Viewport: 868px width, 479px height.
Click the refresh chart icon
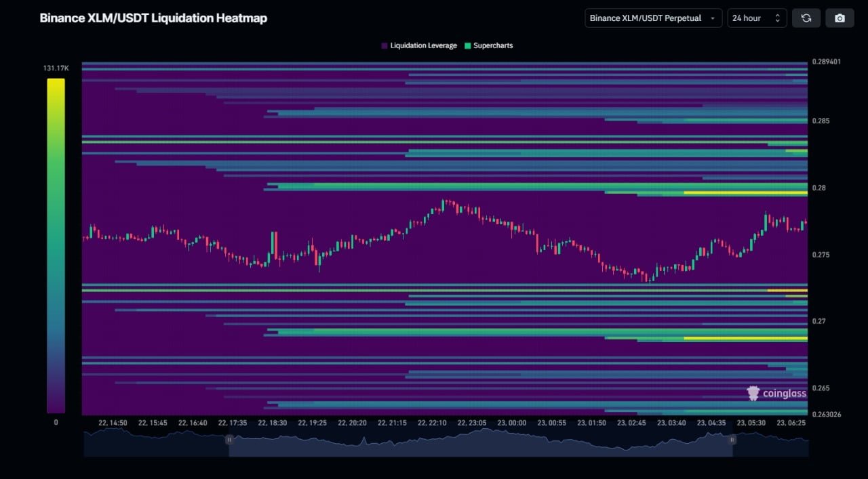pos(806,18)
